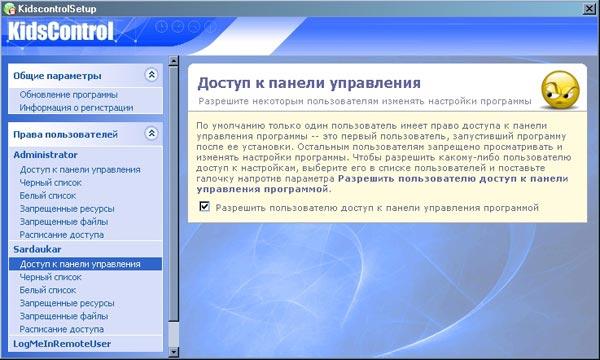This screenshot has width=600, height=360.
Task: Open Sardaukar's Запрещенные ресурсы
Action: [x=67, y=303]
